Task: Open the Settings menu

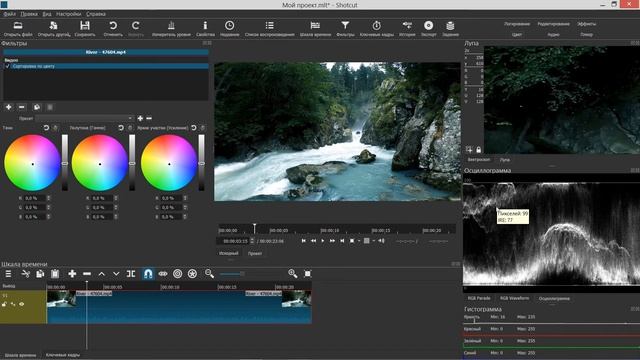Action: tap(69, 14)
